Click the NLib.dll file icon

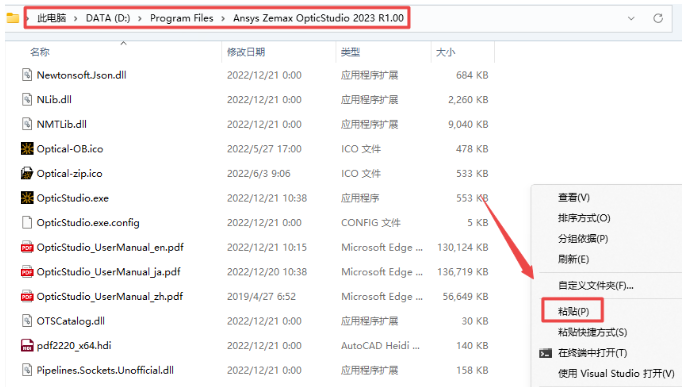point(27,99)
